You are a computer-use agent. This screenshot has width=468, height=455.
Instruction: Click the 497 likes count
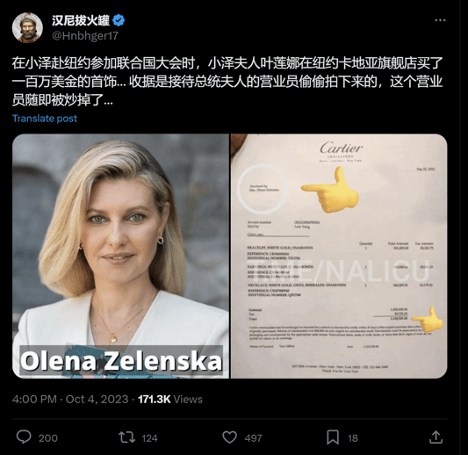pos(253,438)
